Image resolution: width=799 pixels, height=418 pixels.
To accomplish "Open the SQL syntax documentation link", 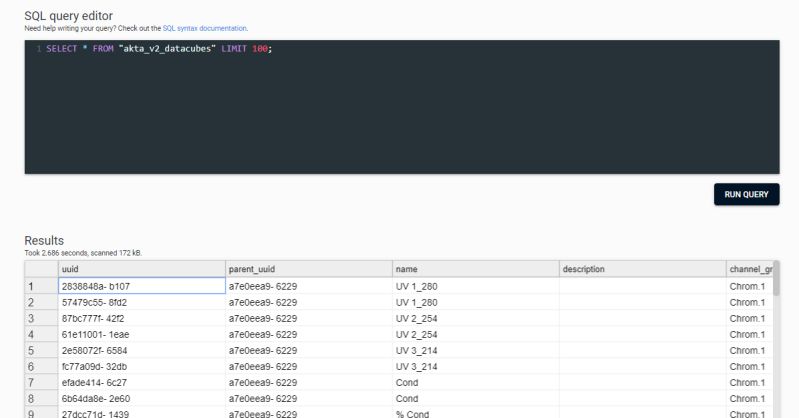I will [x=204, y=29].
